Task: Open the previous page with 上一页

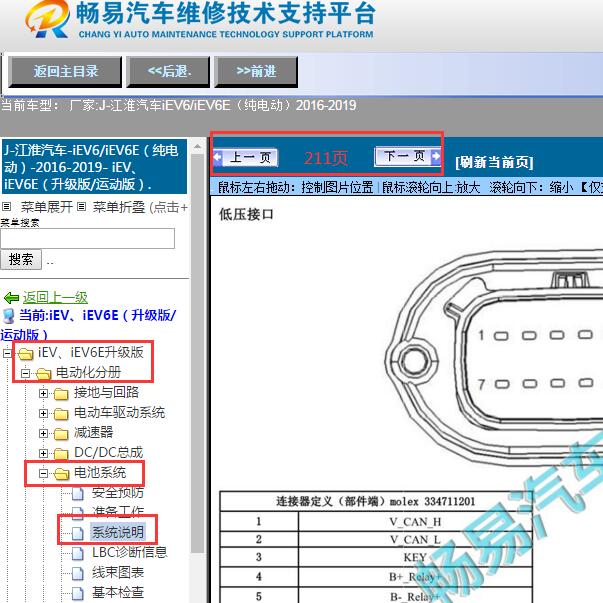Action: click(x=246, y=158)
